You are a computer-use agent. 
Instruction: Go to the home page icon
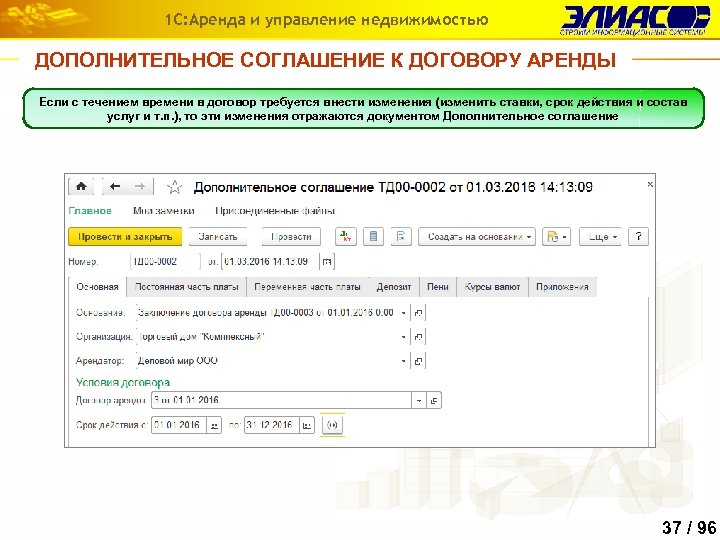pos(81,186)
